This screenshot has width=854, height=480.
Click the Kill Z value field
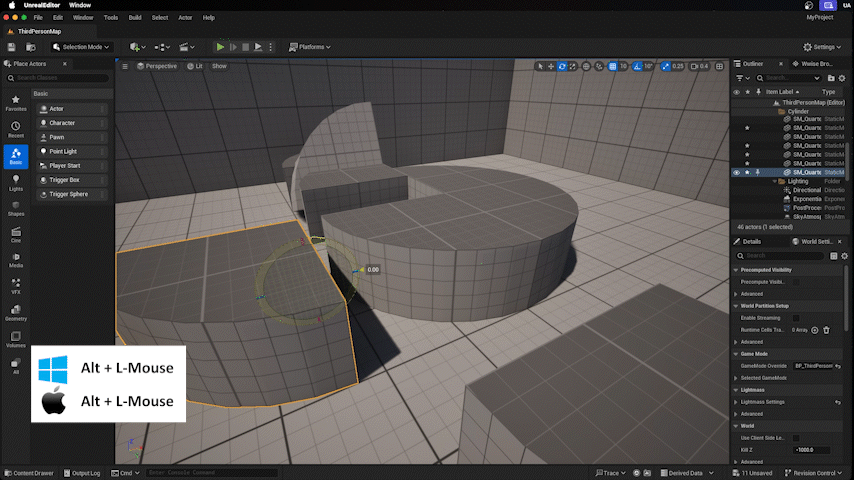(x=811, y=450)
